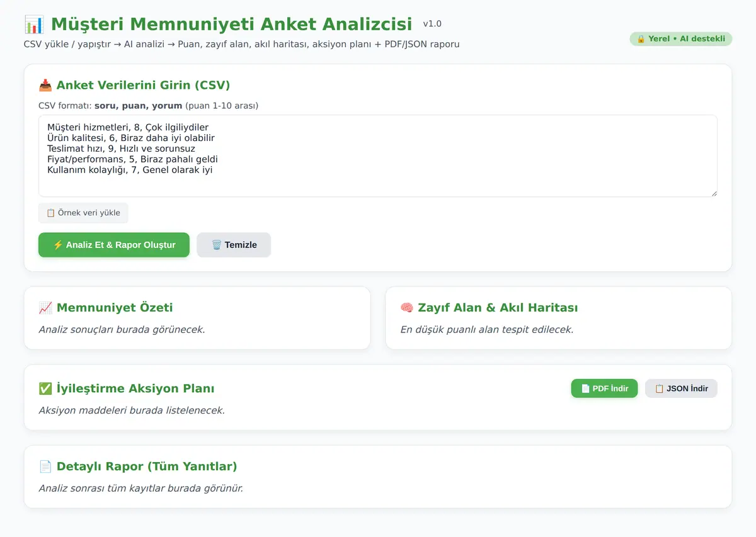Click the document icon beside Detaylı Rapor
Viewport: 756px width, 537px height.
coord(45,466)
